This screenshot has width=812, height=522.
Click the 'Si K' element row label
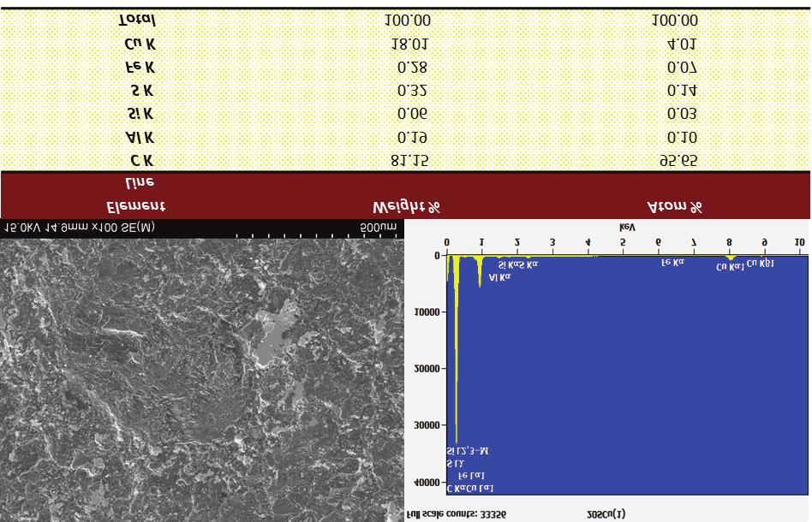tap(140, 114)
